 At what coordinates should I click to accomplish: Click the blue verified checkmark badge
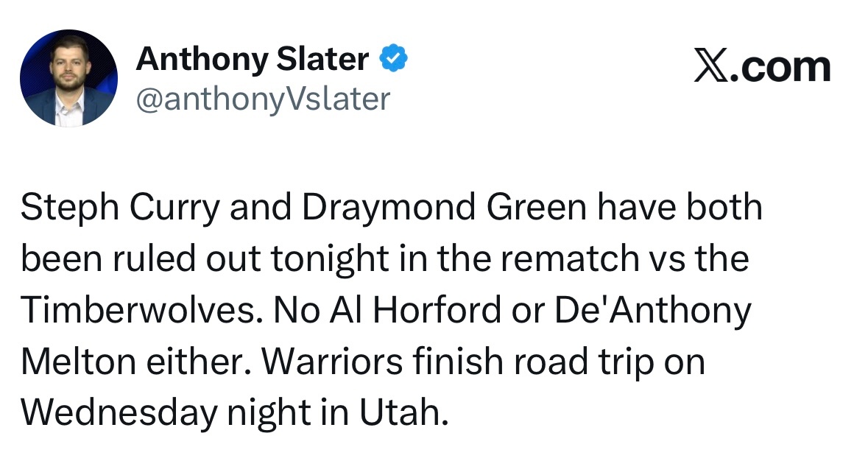(x=394, y=60)
